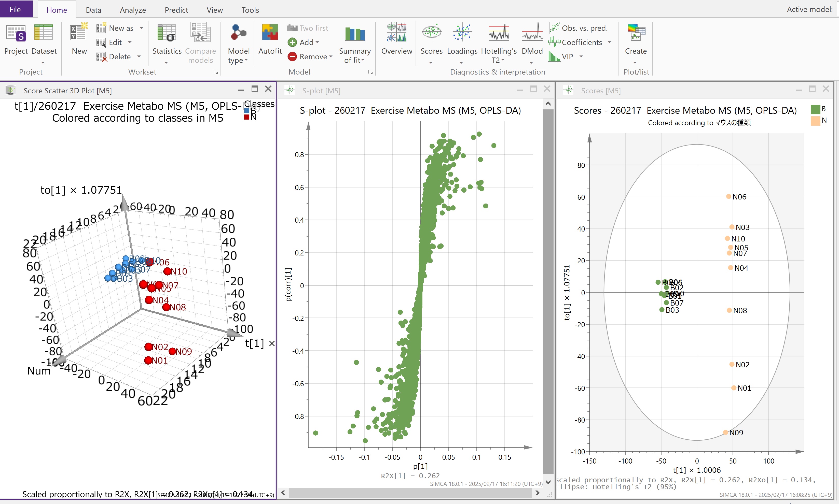Switch to the Analyze ribbon tab
The image size is (839, 504).
132,10
